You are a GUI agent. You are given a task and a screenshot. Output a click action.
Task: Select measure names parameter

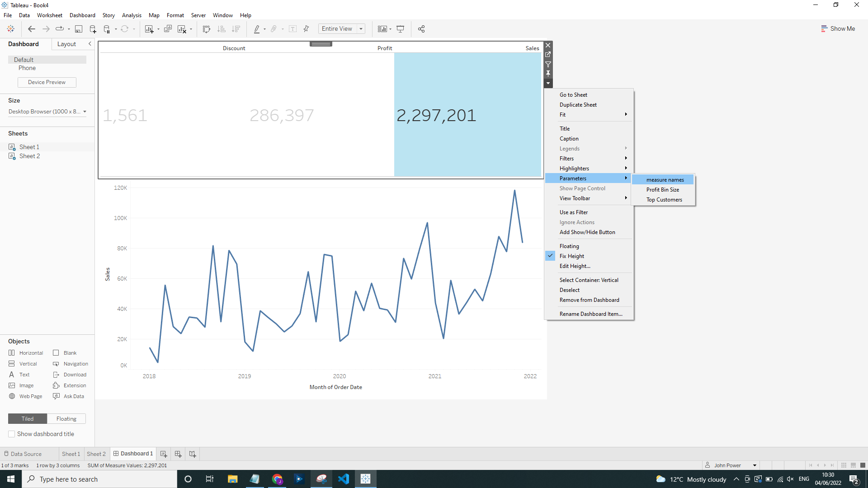[663, 180]
